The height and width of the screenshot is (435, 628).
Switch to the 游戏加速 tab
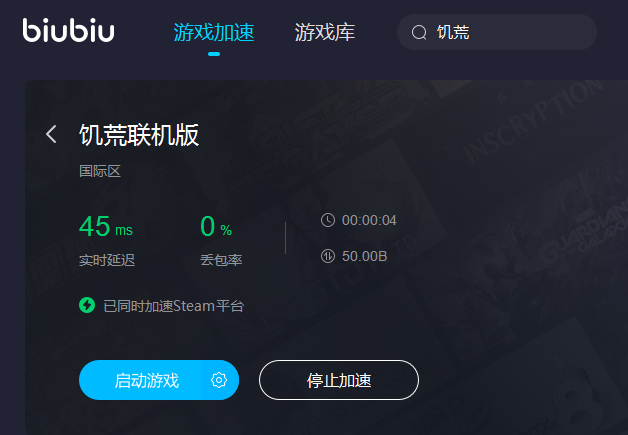coord(213,32)
